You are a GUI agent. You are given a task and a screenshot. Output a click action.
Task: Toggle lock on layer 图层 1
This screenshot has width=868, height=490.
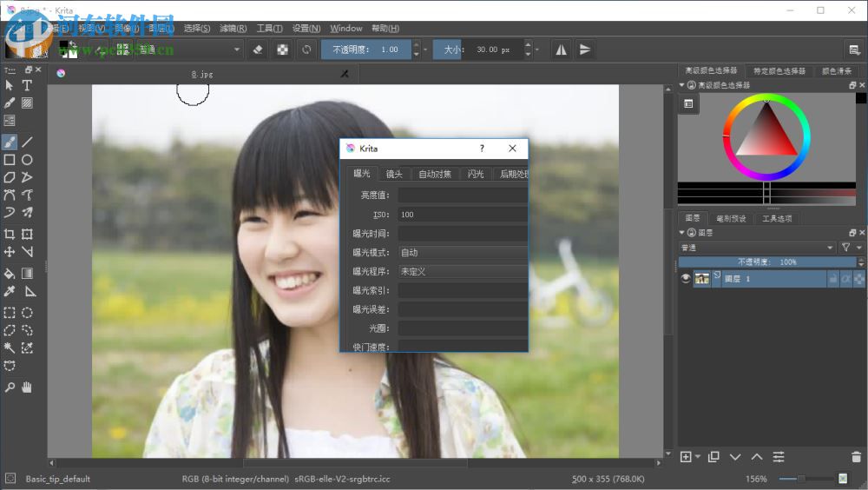[832, 280]
